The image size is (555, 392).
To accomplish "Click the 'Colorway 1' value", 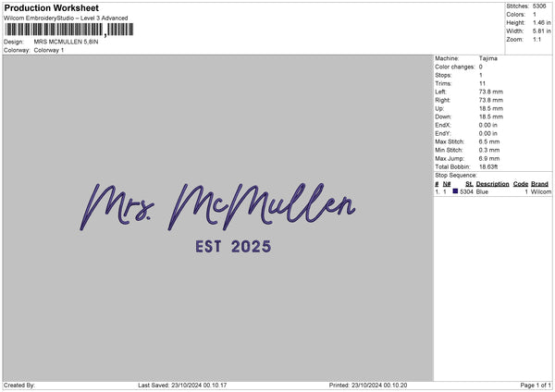I will (49, 50).
